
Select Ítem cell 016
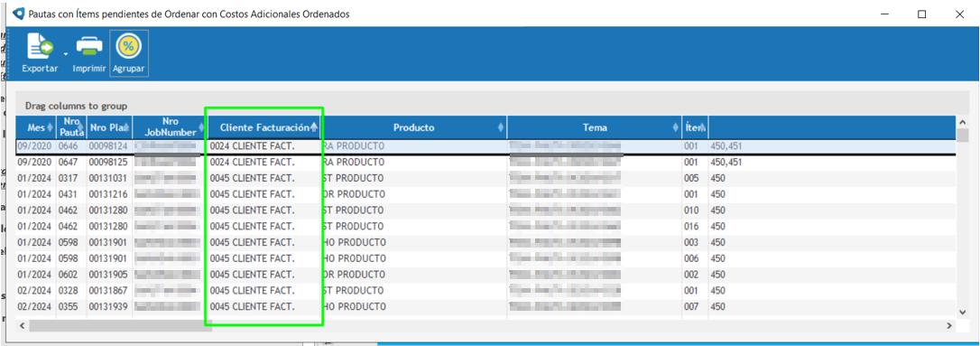click(692, 227)
